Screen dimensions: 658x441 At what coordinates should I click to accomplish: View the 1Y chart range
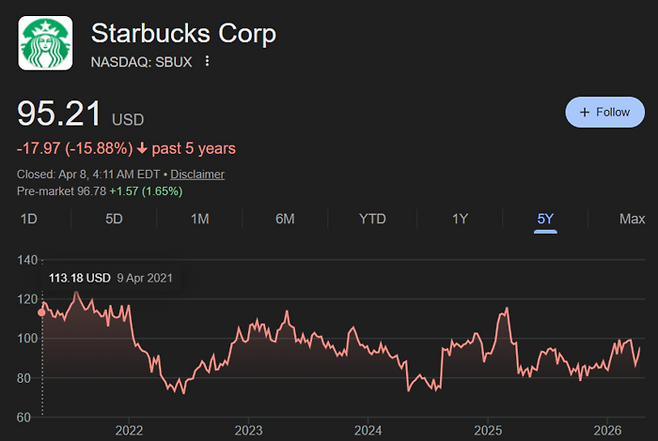(459, 219)
